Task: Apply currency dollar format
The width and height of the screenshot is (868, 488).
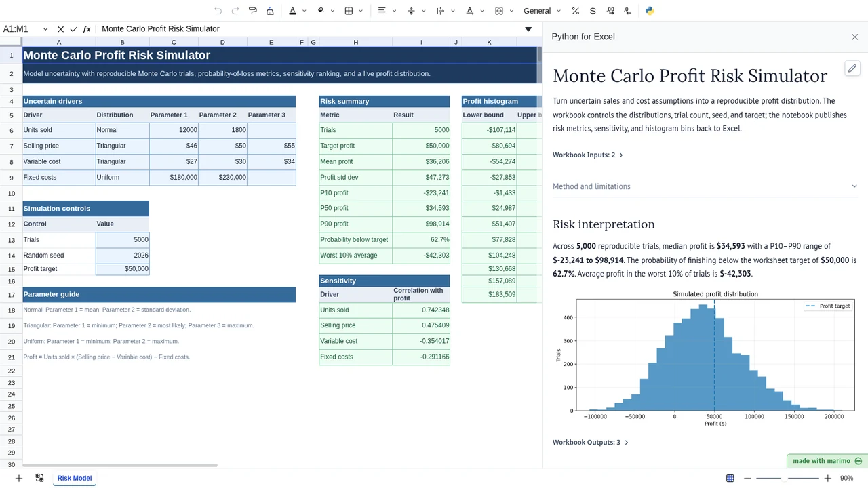Action: pos(593,11)
